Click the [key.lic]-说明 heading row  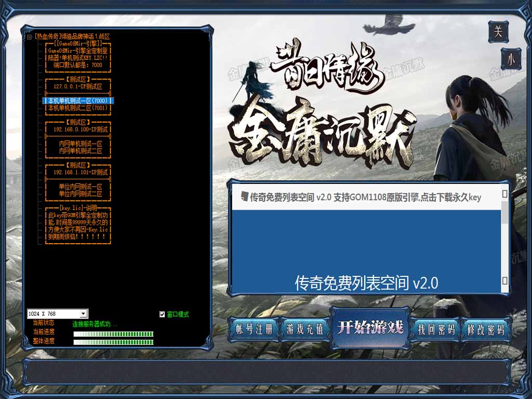78,208
